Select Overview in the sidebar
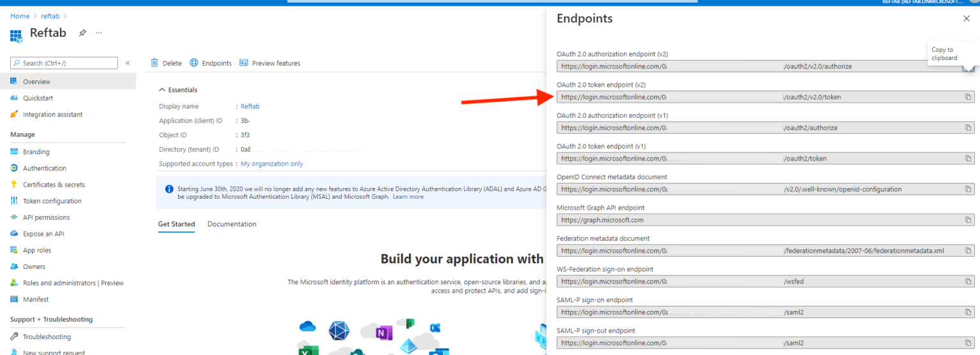This screenshot has height=355, width=980. coord(68,82)
